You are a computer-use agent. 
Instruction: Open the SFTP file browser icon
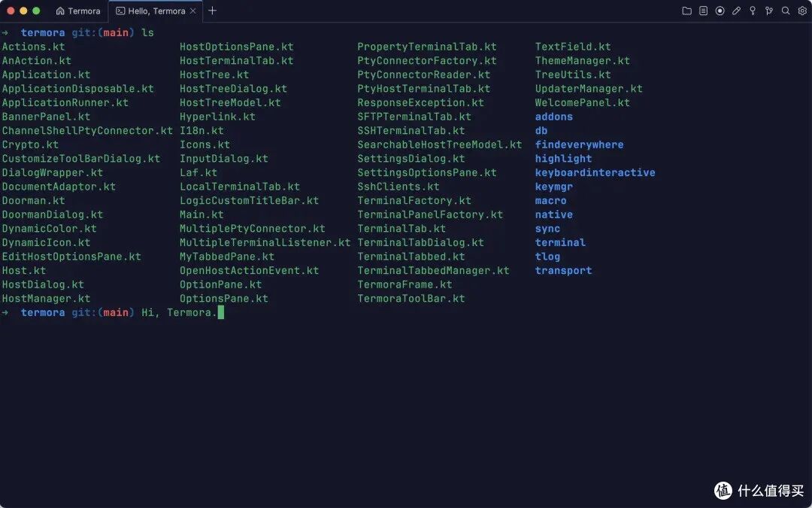tap(688, 11)
